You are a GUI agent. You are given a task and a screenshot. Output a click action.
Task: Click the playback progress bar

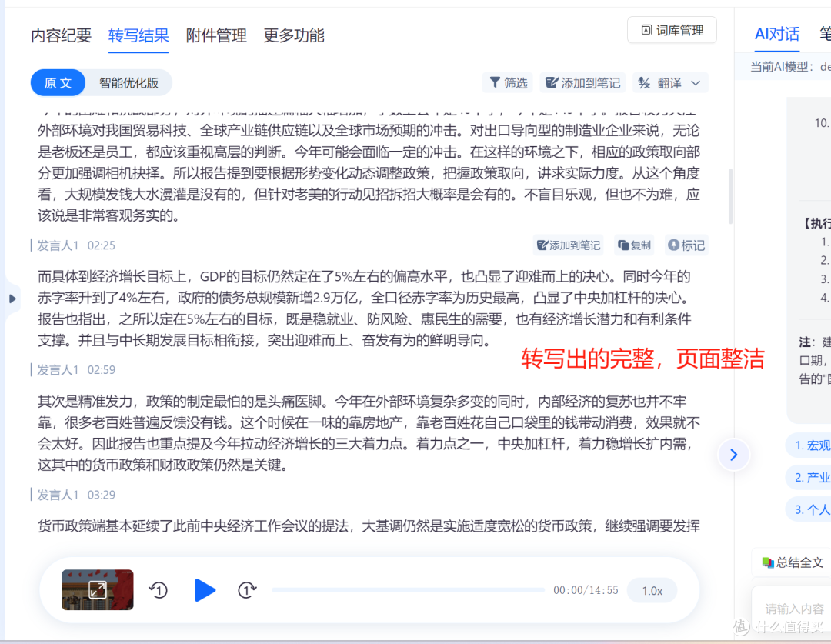tap(408, 590)
